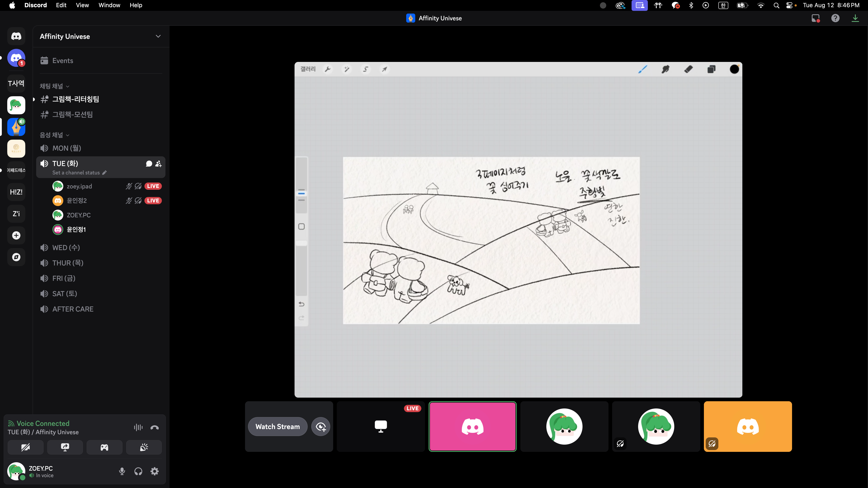Start an activity with the game controller icon

tap(104, 447)
